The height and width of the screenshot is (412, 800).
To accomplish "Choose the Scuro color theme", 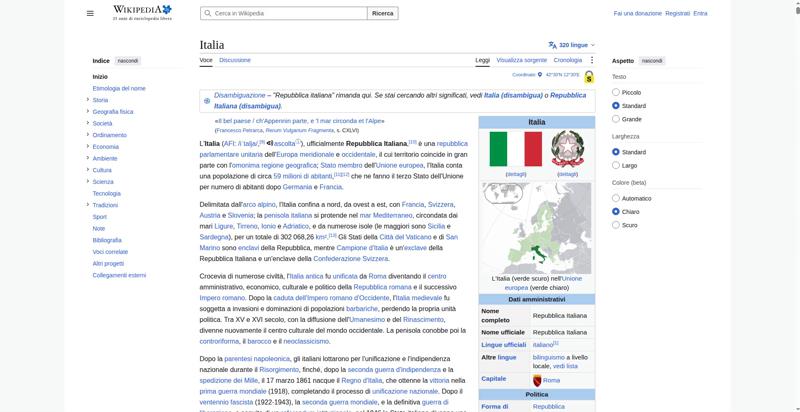I will [x=616, y=225].
